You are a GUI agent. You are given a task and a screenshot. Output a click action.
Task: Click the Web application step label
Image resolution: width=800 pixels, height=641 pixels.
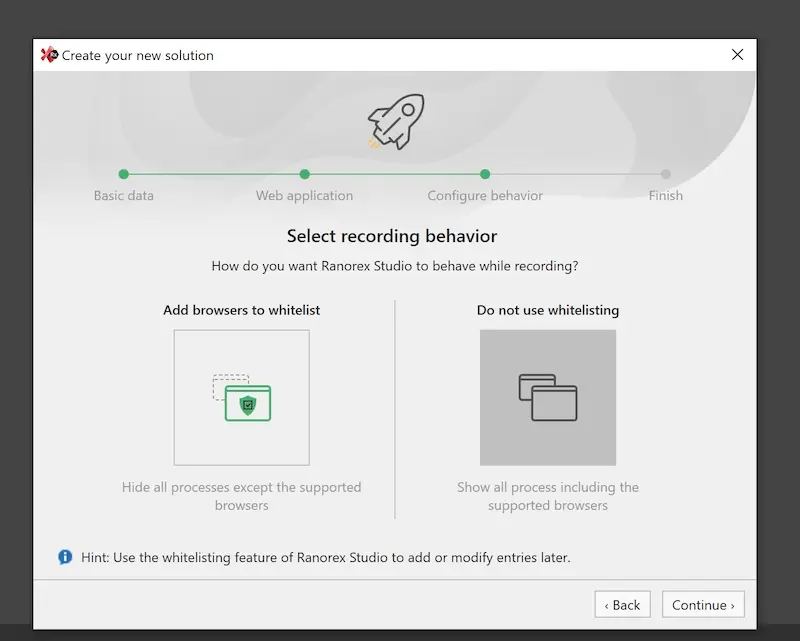305,196
